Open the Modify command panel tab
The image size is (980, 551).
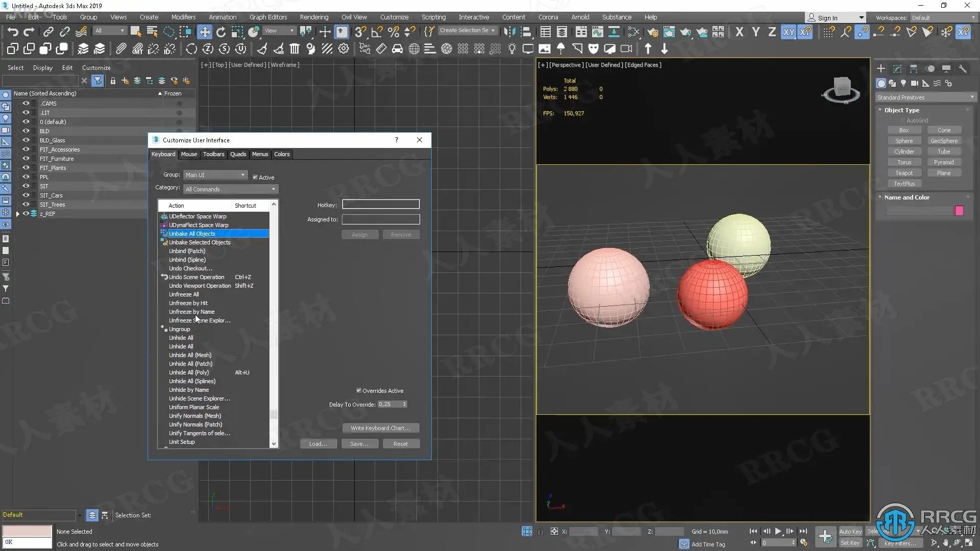897,68
